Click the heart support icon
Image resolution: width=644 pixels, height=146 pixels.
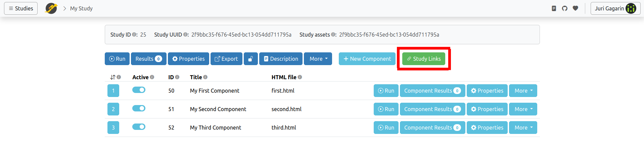576,8
